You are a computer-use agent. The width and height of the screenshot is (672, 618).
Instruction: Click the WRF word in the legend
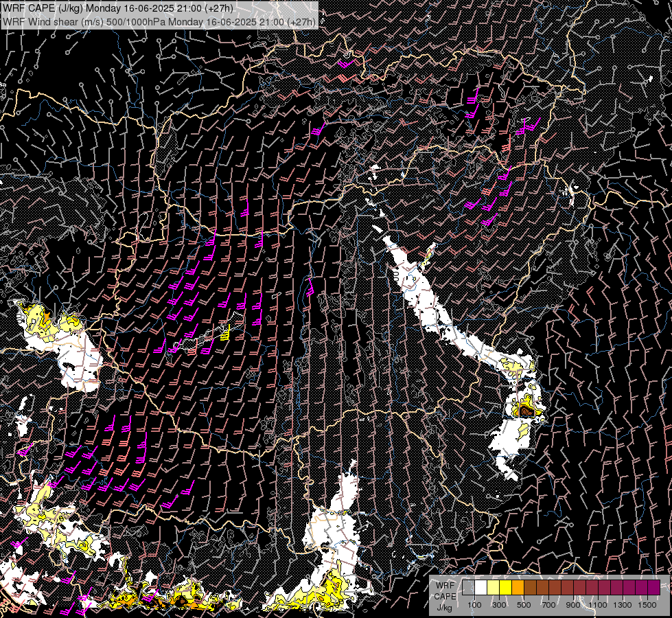pos(445,586)
